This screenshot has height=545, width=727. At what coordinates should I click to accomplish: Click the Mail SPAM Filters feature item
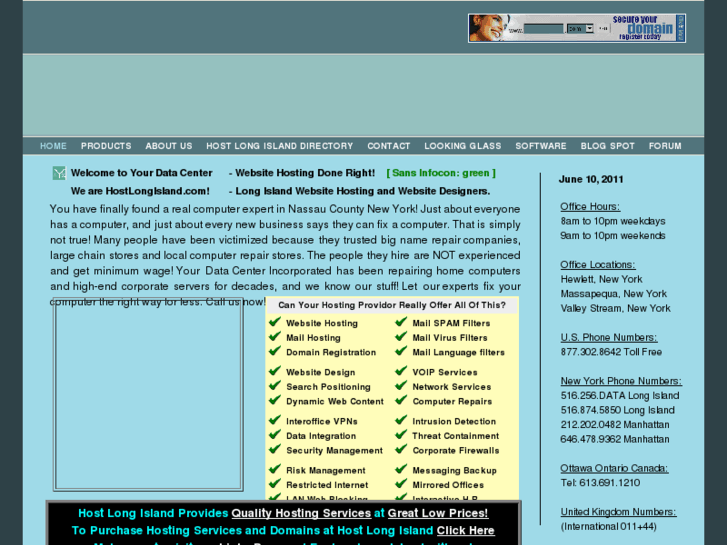point(451,323)
